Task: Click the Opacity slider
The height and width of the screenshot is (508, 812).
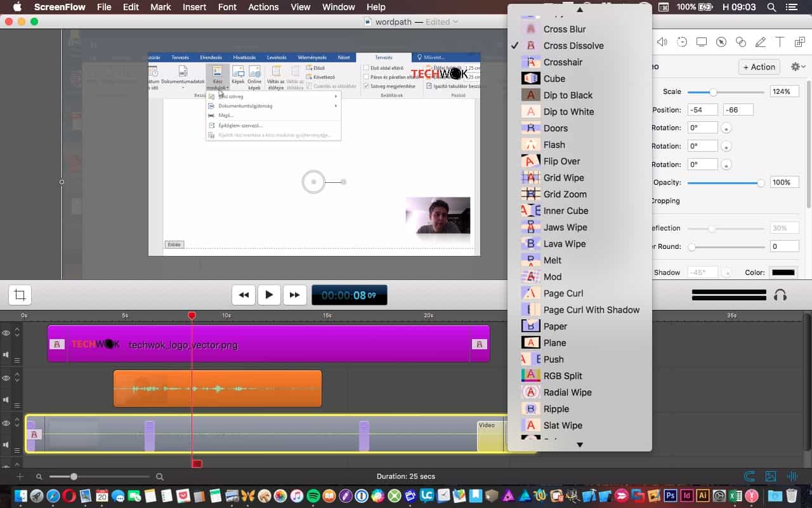Action: click(x=726, y=183)
